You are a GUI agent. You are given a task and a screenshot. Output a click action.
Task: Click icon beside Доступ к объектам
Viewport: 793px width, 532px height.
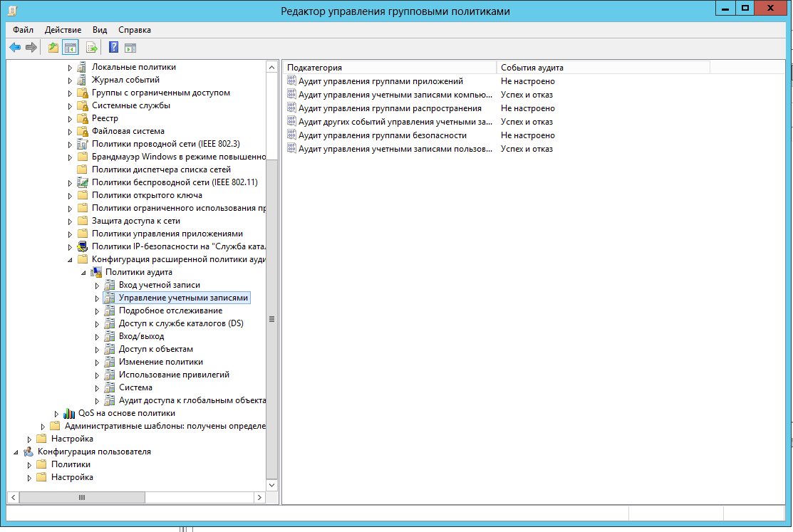click(x=110, y=350)
